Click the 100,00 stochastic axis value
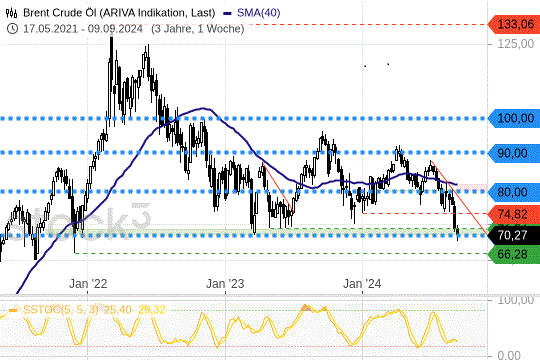 pos(516,300)
